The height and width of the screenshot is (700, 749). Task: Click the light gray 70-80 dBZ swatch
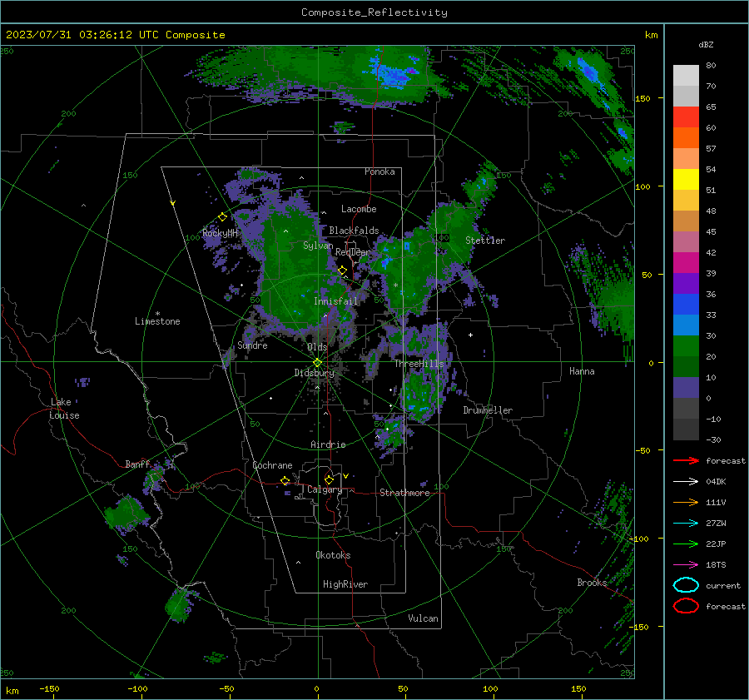(686, 76)
